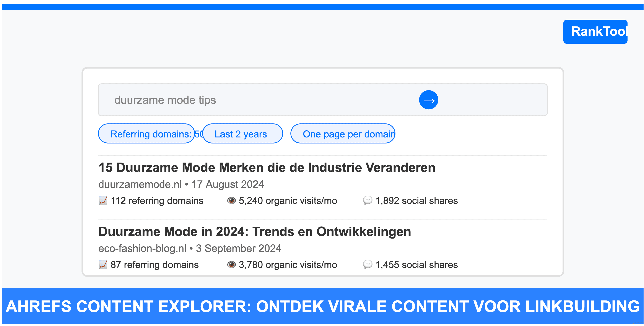Open the Referring domains filter chip
Viewport: 644px width, 326px height.
point(146,134)
